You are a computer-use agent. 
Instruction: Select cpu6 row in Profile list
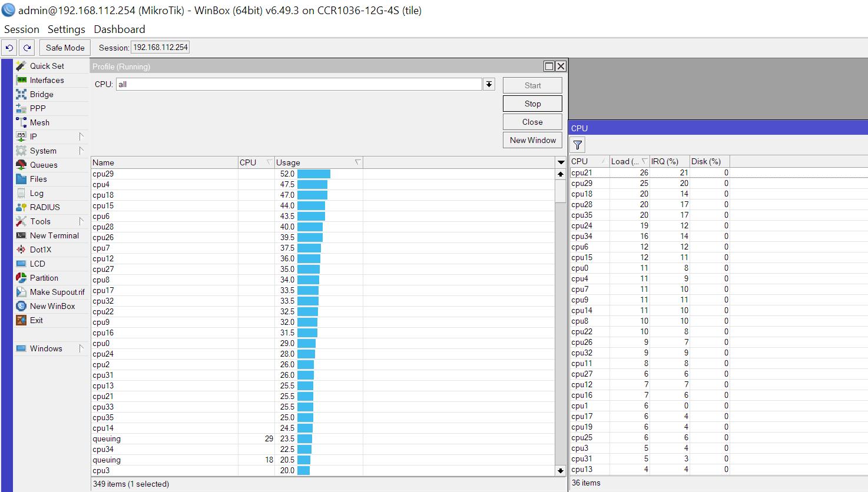[323, 216]
